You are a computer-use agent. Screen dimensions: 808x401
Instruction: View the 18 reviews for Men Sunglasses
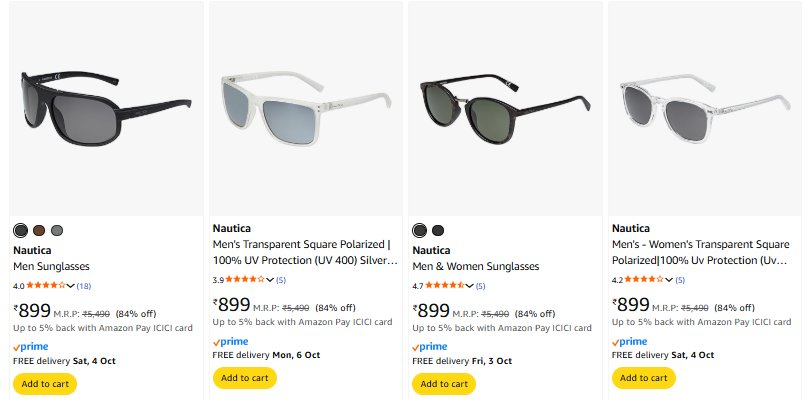pos(84,286)
